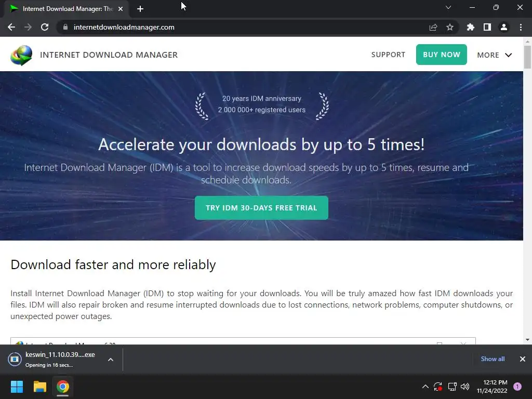Click the INTERNET DOWNLOAD MANAGER site title
The image size is (532, 399).
tap(109, 55)
